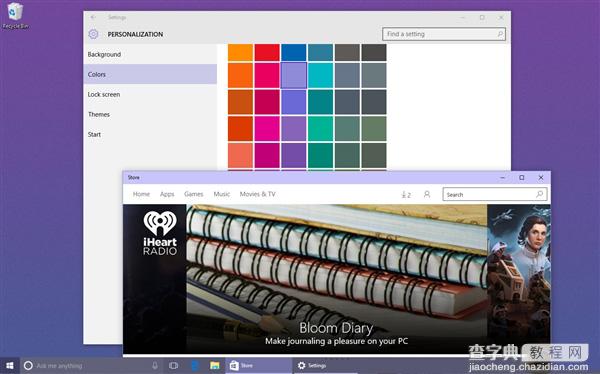The height and width of the screenshot is (374, 600).
Task: Select the Colors category
Action: point(150,74)
